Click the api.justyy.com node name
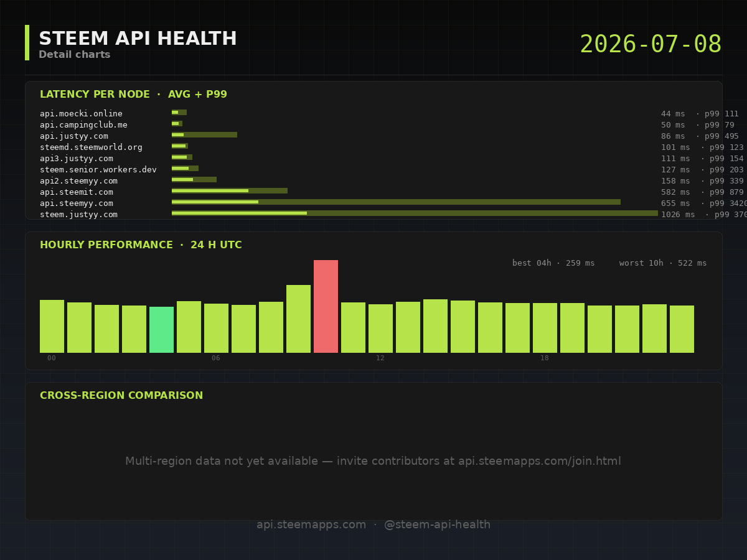This screenshot has width=747, height=560. click(x=73, y=136)
